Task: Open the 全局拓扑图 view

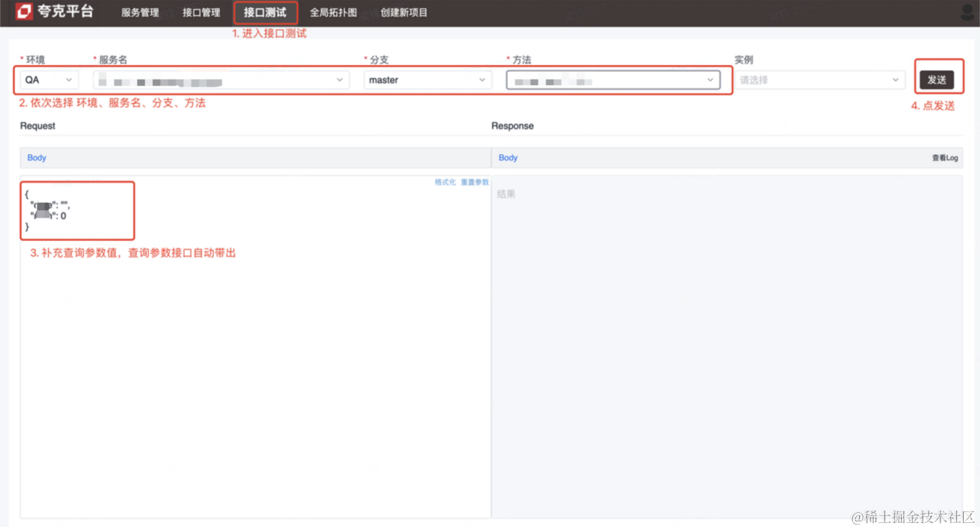Action: coord(333,12)
